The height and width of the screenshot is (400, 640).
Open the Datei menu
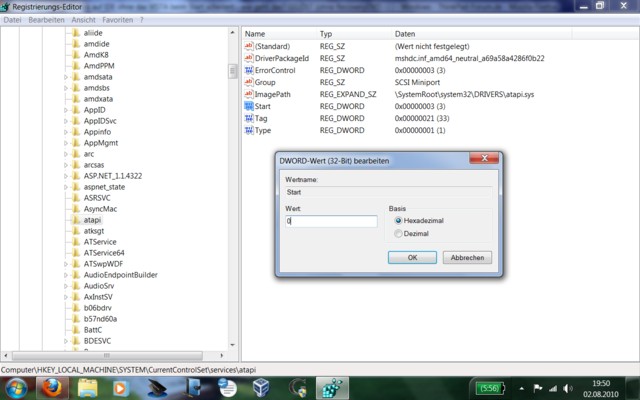(12, 20)
